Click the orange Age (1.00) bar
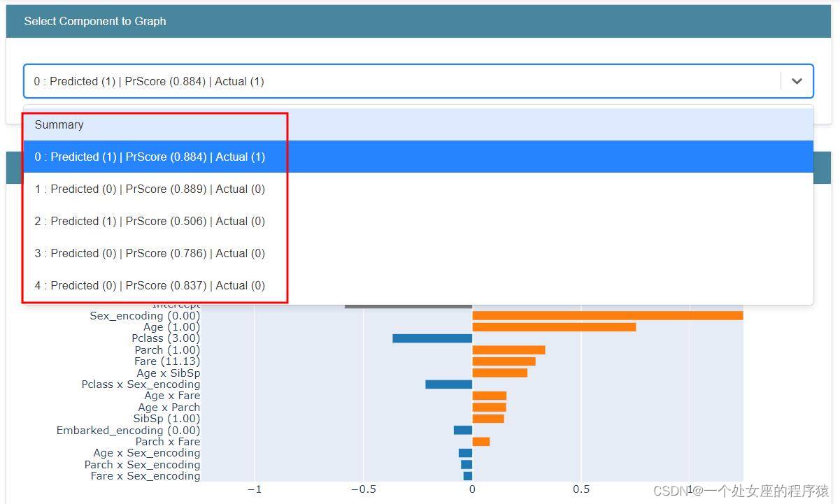The height and width of the screenshot is (504, 840). coord(554,327)
